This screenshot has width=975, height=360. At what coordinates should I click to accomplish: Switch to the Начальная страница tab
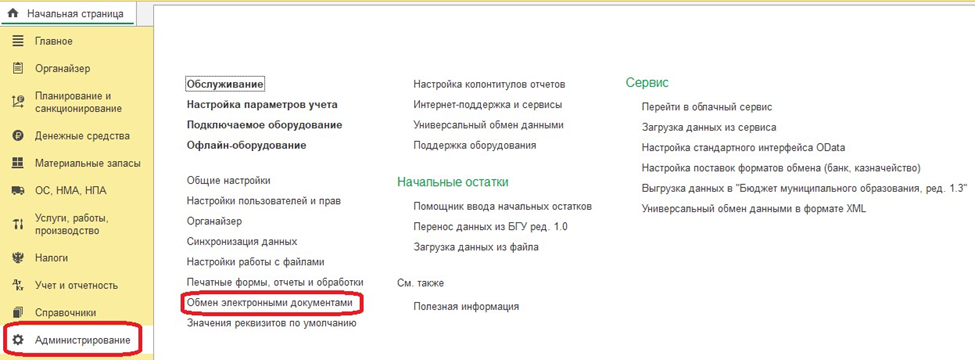click(68, 12)
